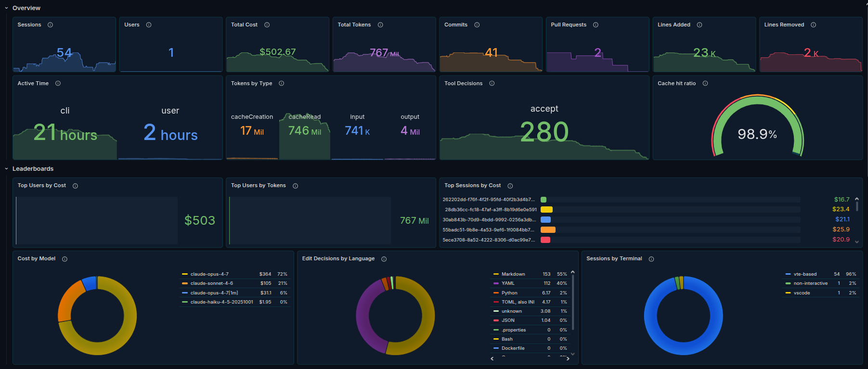Click the Top Users by Cost info icon
The width and height of the screenshot is (868, 369).
pyautogui.click(x=75, y=186)
